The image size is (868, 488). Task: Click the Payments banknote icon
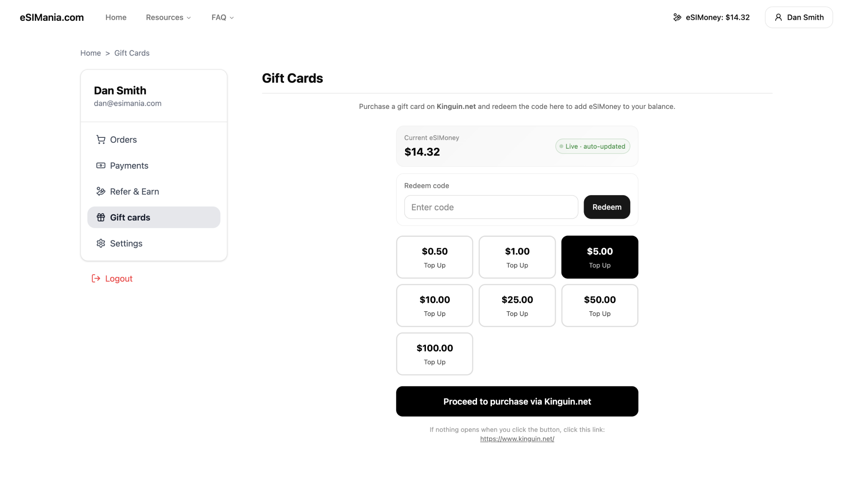(x=100, y=165)
